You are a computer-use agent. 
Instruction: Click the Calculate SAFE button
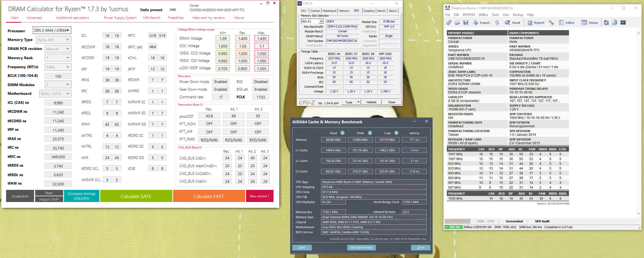coord(136,196)
